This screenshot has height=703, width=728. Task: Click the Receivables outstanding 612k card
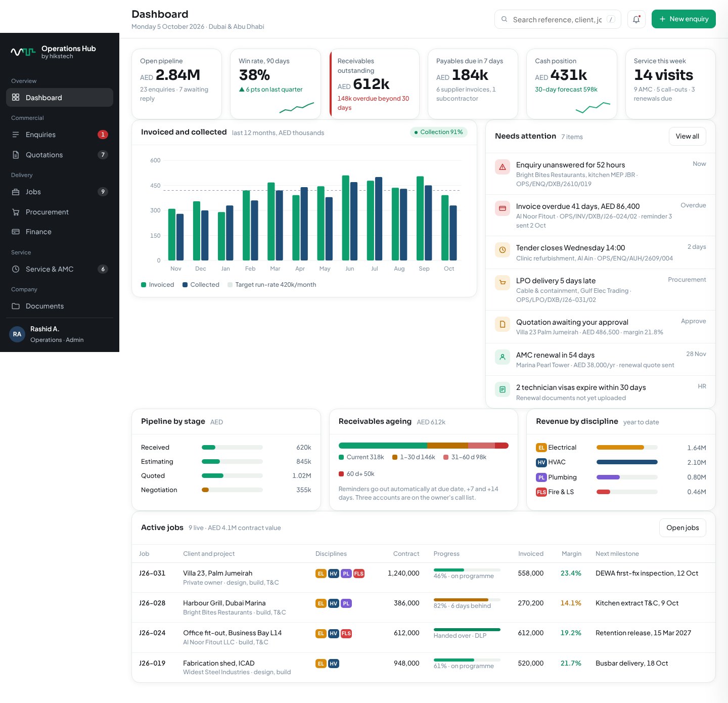tap(374, 84)
